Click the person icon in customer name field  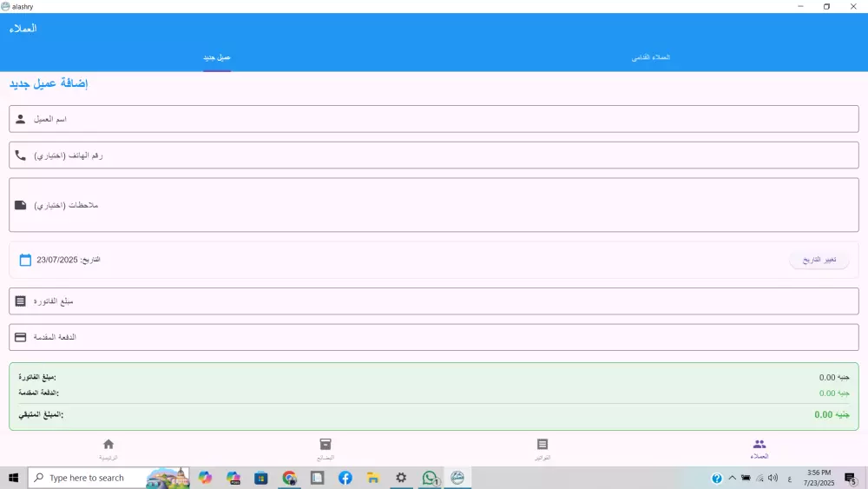[21, 119]
